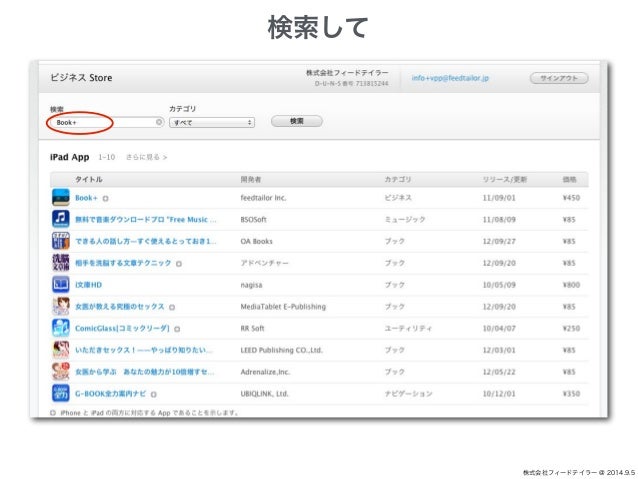Open the Book+ app title link
The image size is (638, 479).
86,198
